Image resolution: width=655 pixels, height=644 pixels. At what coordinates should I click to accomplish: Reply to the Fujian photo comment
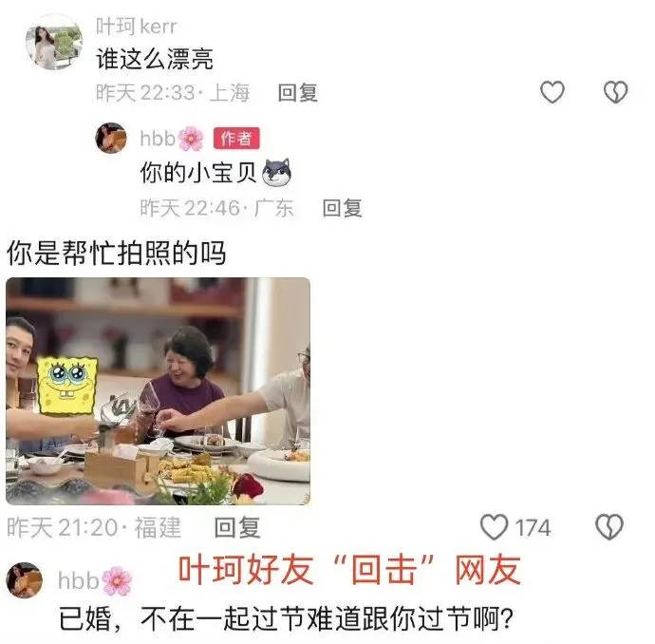237,527
